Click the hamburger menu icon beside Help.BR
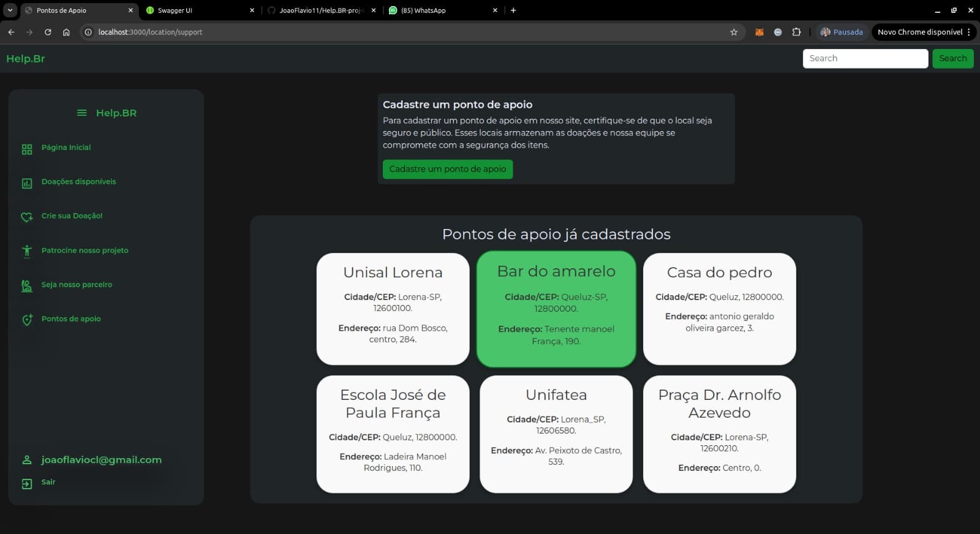This screenshot has width=980, height=534. click(81, 113)
